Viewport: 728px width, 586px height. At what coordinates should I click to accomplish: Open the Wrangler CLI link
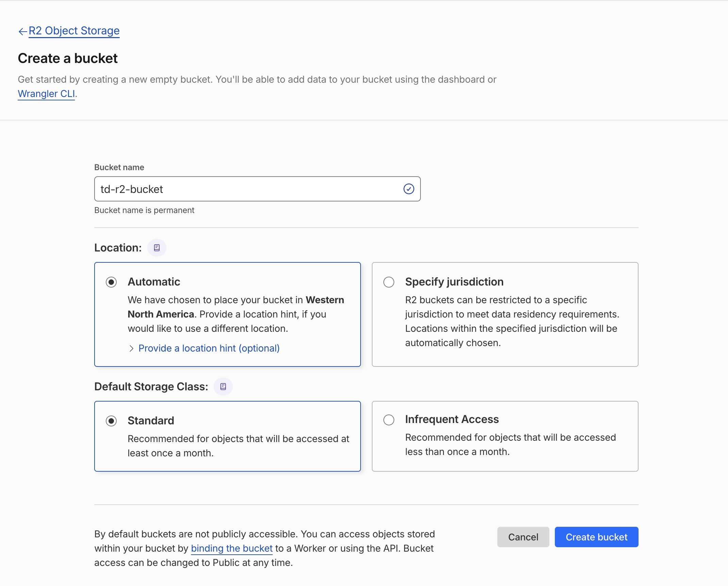tap(46, 94)
